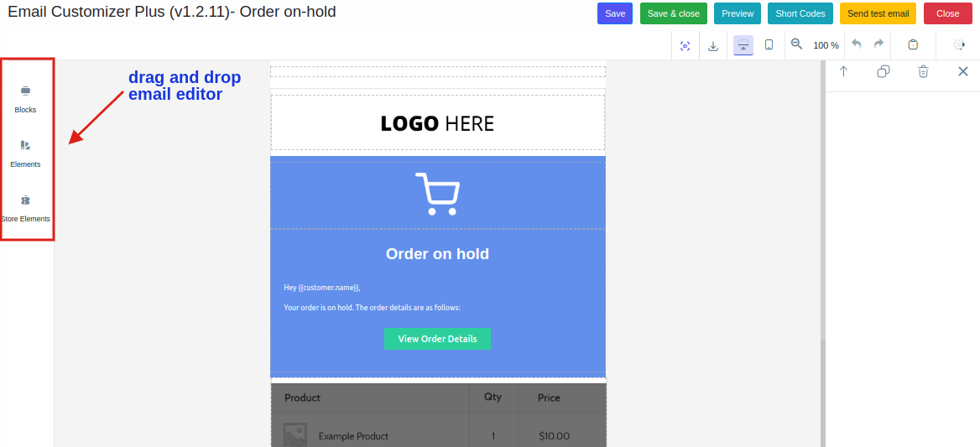Open the settings gear in toolbar

point(959,45)
